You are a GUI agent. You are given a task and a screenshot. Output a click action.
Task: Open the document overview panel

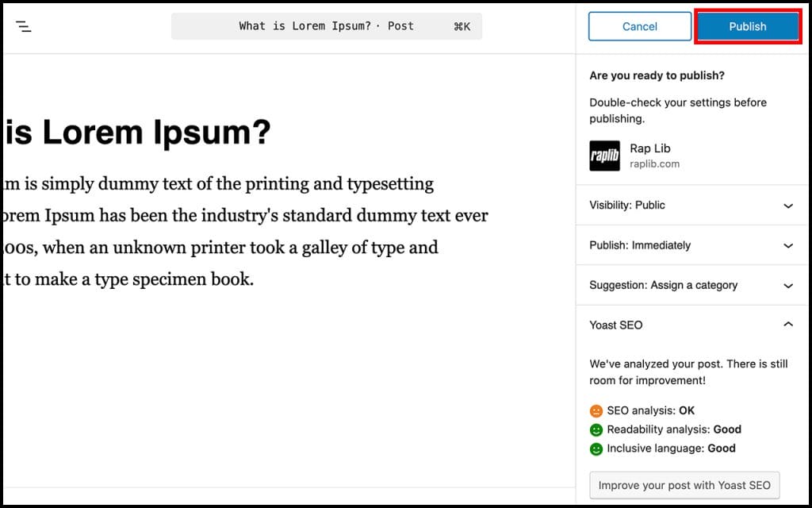pos(24,26)
